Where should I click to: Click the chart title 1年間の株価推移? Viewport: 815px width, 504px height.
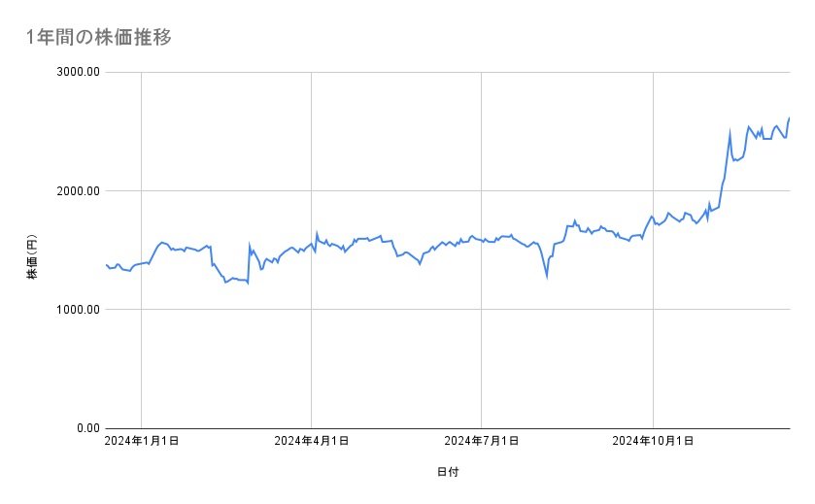point(101,38)
